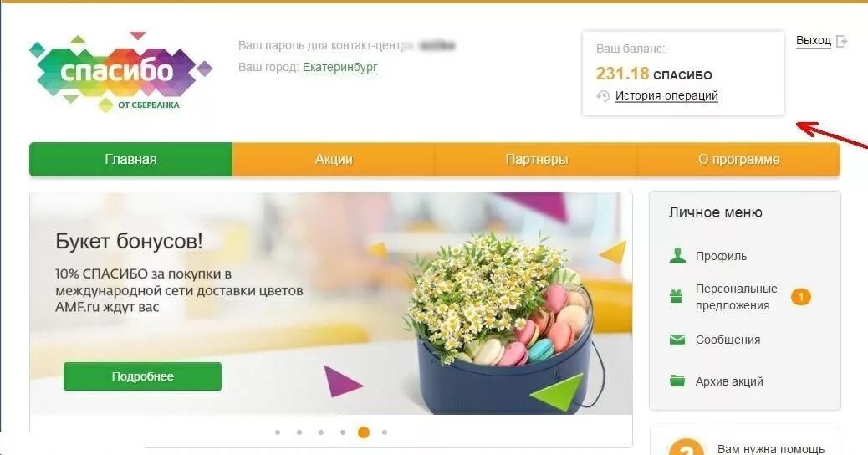Click the Выход logout link
The height and width of the screenshot is (455, 868).
(813, 40)
